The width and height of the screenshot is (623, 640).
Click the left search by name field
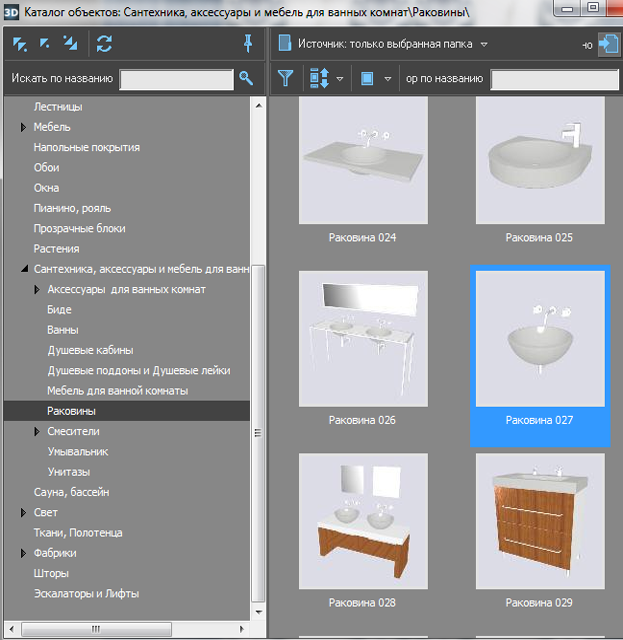175,78
